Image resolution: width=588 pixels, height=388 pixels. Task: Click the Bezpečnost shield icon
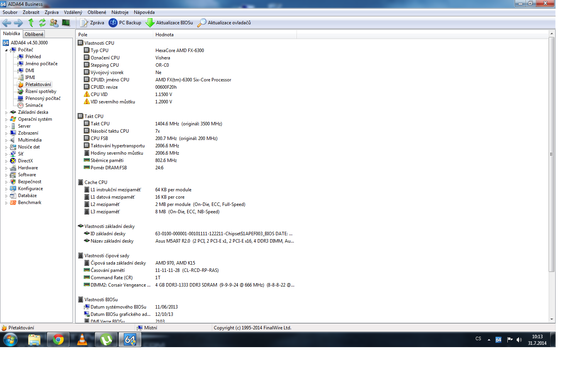pyautogui.click(x=13, y=182)
